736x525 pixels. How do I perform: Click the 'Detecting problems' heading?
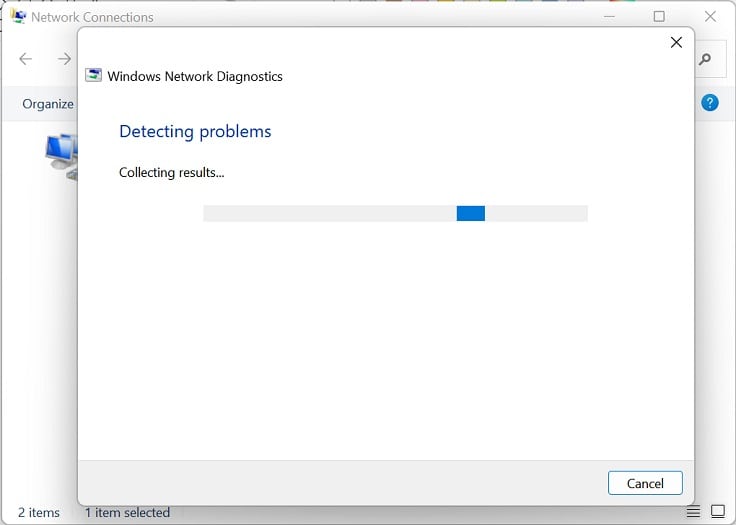195,131
